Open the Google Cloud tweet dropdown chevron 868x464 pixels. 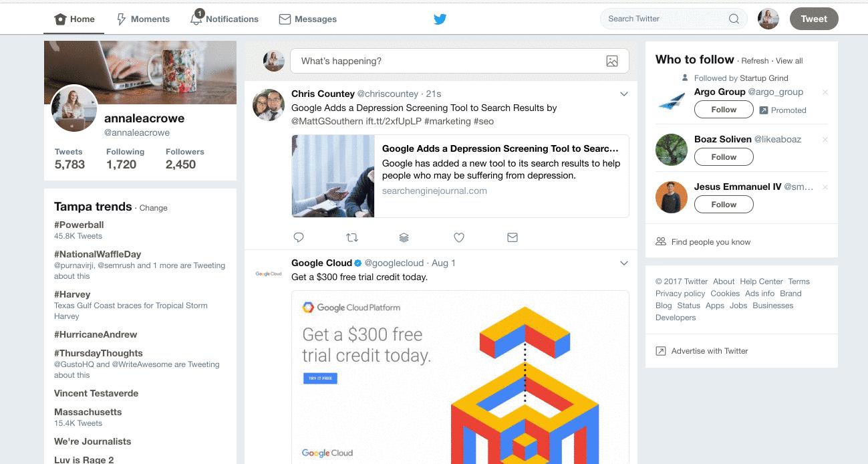pyautogui.click(x=624, y=263)
